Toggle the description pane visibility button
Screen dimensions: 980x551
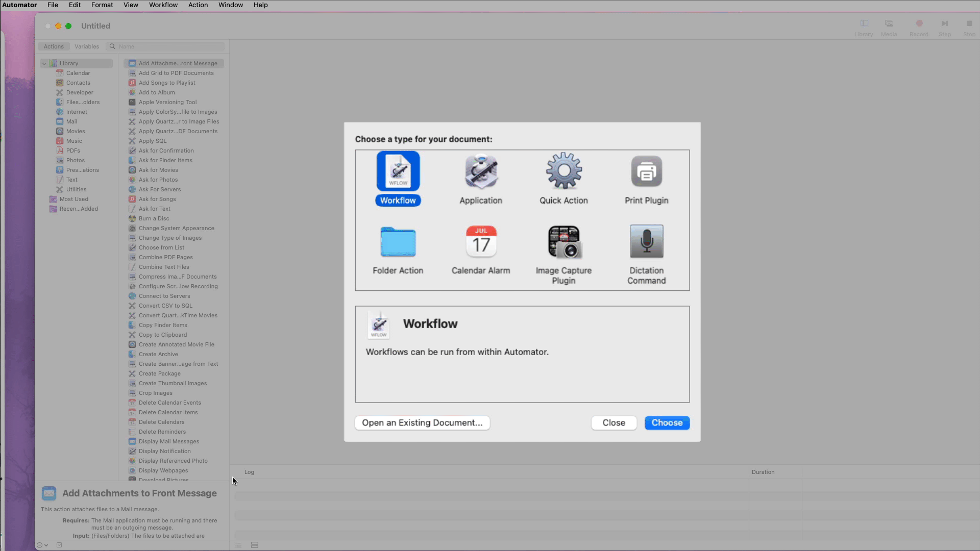59,545
